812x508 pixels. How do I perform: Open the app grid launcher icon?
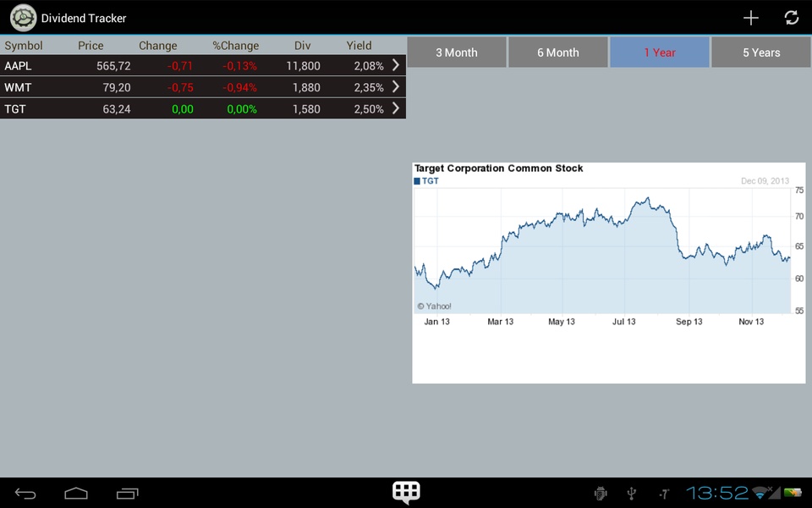406,492
